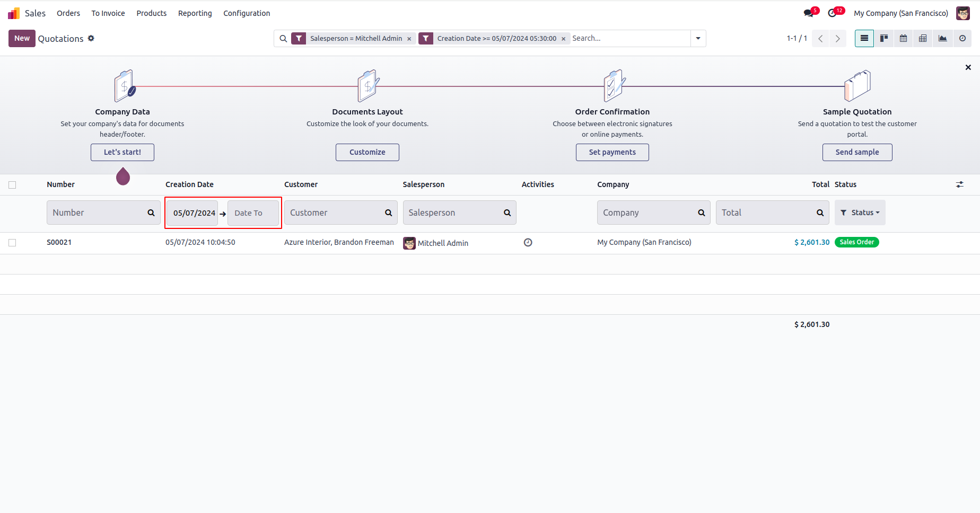This screenshot has height=513, width=980.
Task: Open the user avatar menu
Action: (x=963, y=13)
